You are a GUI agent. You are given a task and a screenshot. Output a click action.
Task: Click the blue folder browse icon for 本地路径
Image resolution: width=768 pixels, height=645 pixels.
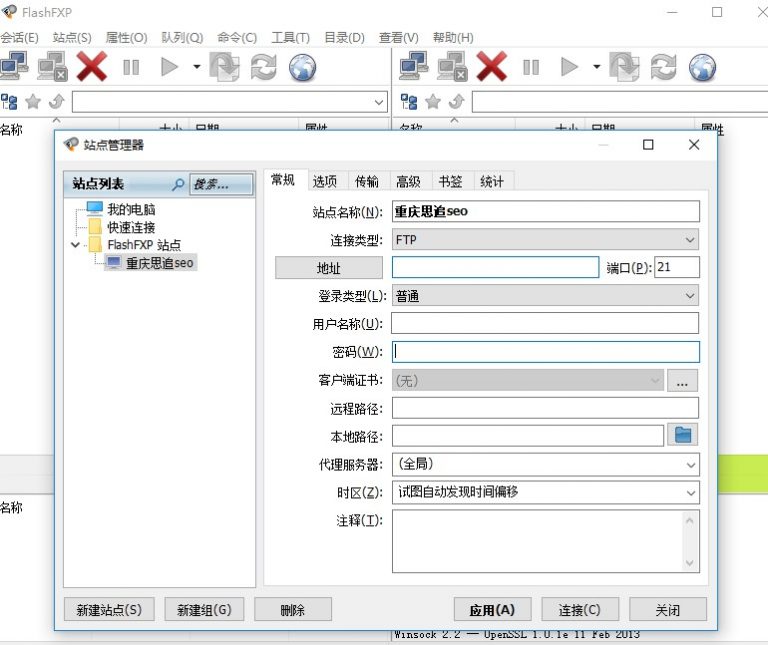click(x=683, y=435)
